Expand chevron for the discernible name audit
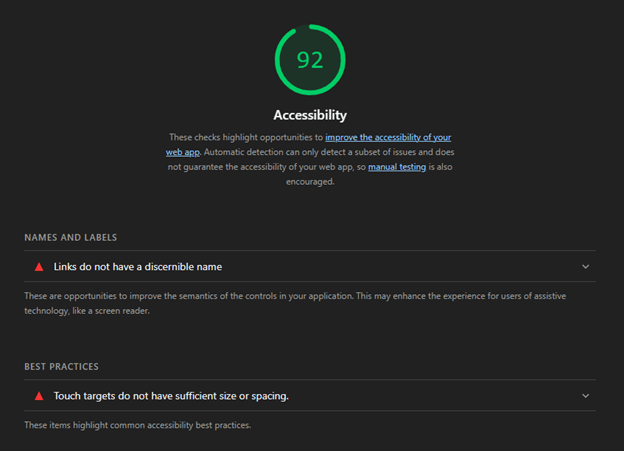The height and width of the screenshot is (451, 624). (x=585, y=267)
